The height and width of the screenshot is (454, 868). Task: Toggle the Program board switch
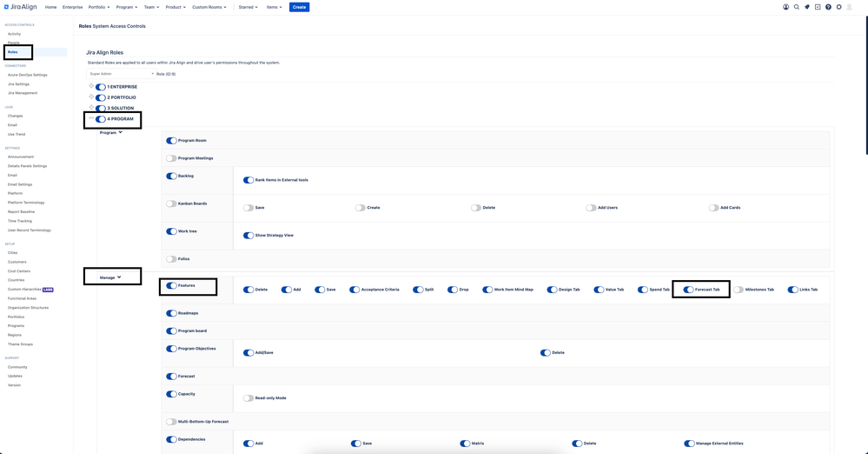(172, 331)
